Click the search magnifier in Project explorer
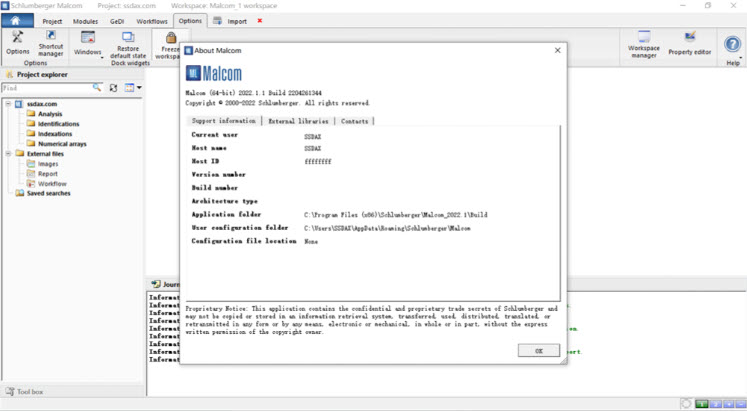Screen dimensions: 747x412 97,88
